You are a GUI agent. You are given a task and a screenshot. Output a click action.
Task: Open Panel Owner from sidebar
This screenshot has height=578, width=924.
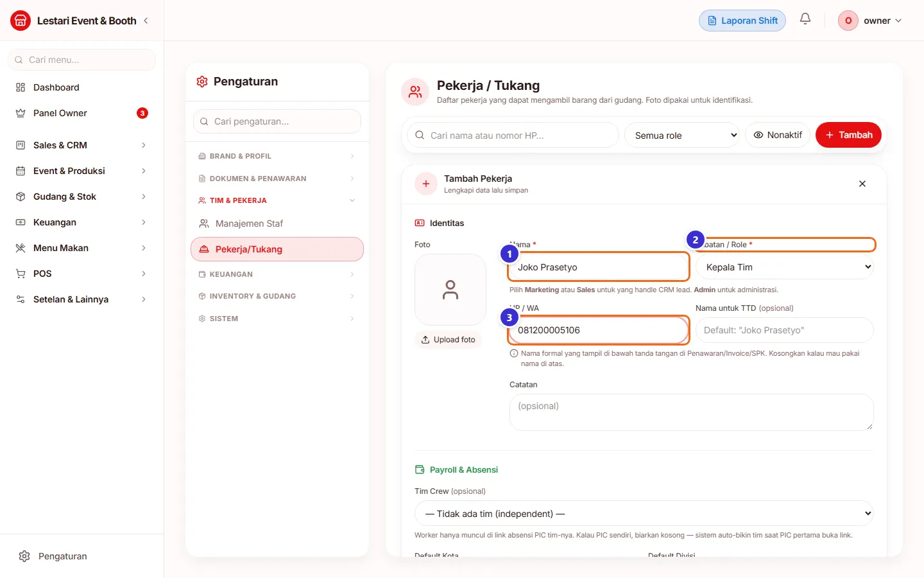82,113
